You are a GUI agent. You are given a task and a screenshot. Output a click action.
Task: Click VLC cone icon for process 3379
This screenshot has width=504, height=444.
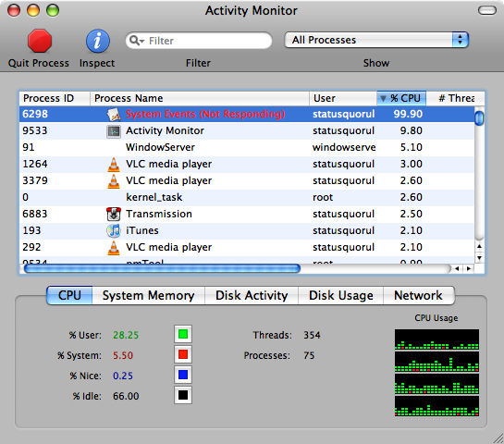coord(114,181)
